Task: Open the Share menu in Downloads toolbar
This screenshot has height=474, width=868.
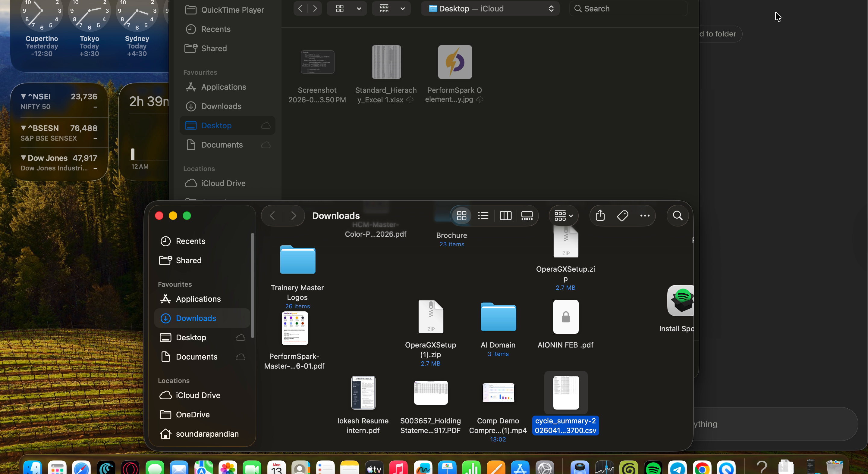Action: [600, 215]
